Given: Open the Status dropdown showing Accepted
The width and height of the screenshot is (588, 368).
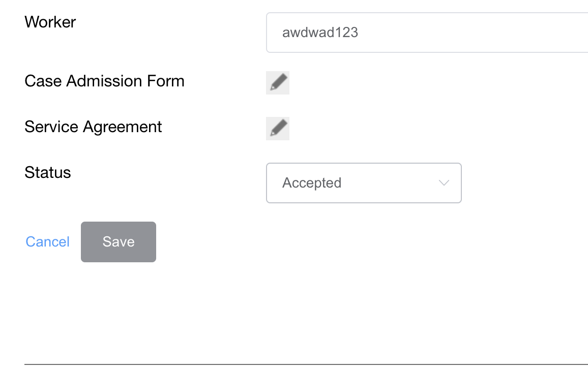Looking at the screenshot, I should click(363, 183).
